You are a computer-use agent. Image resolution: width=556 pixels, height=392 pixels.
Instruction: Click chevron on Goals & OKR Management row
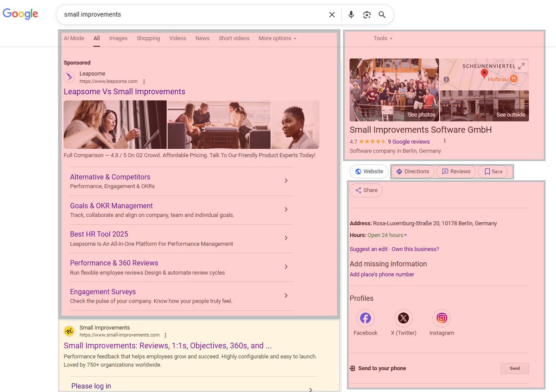pos(286,209)
